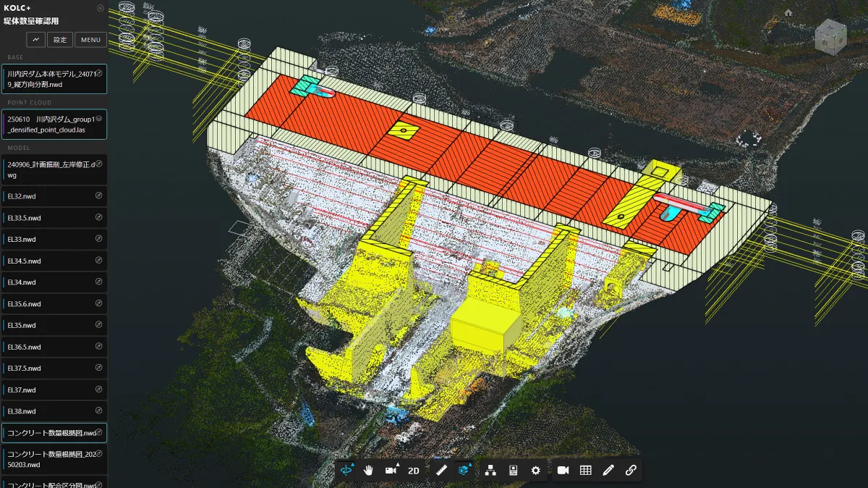Click the view cube navigator
The image size is (868, 488).
pyautogui.click(x=830, y=38)
